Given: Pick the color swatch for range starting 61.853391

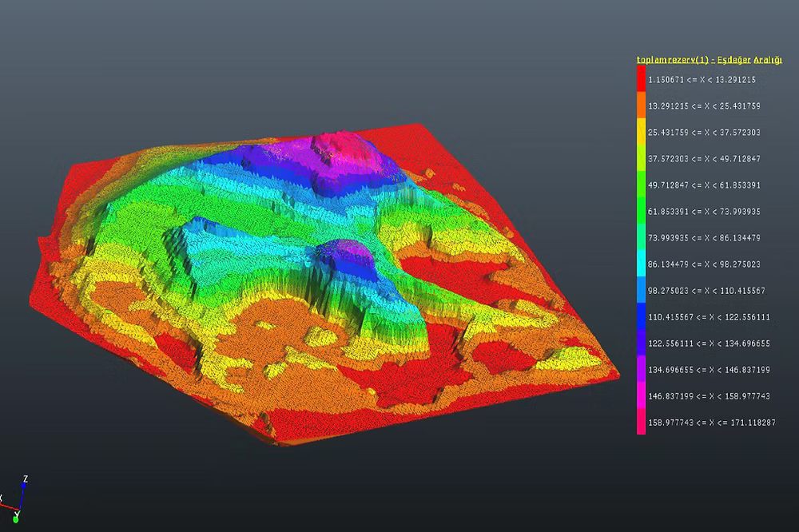Looking at the screenshot, I should pyautogui.click(x=641, y=212).
